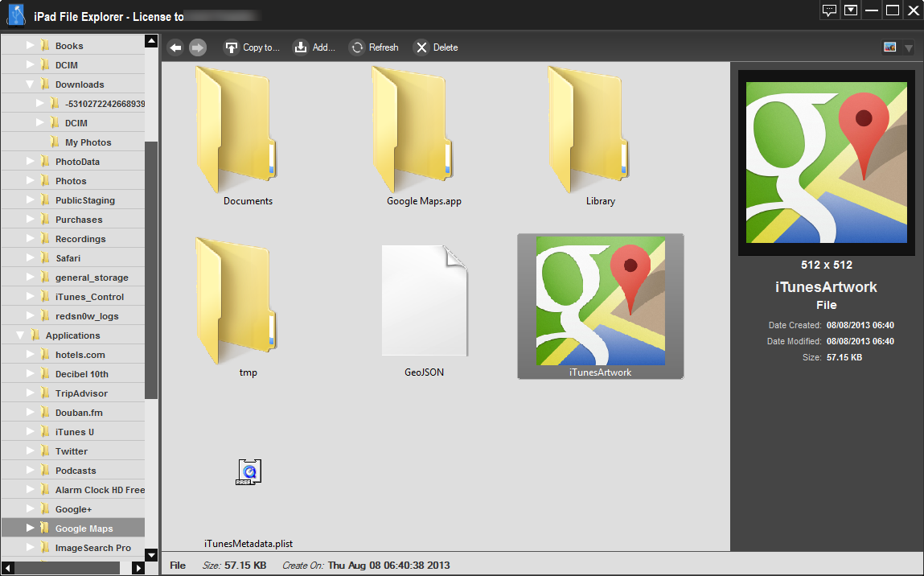Select the iTunesMetadata.plist file icon

pos(249,472)
